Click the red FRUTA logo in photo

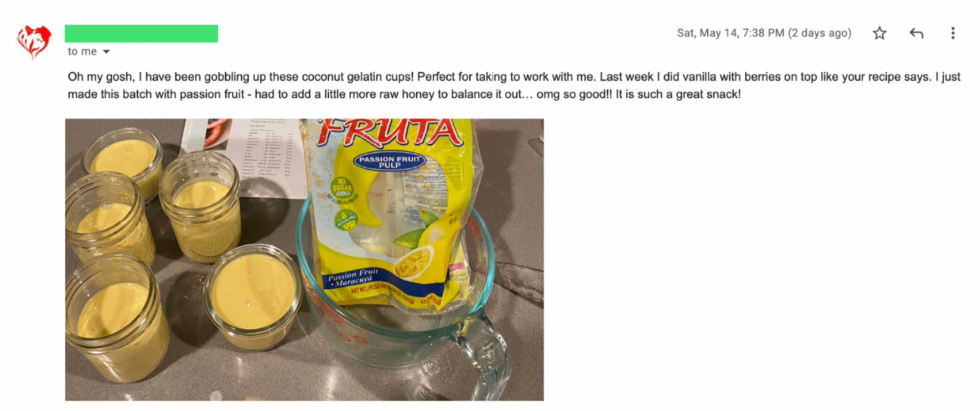click(390, 132)
